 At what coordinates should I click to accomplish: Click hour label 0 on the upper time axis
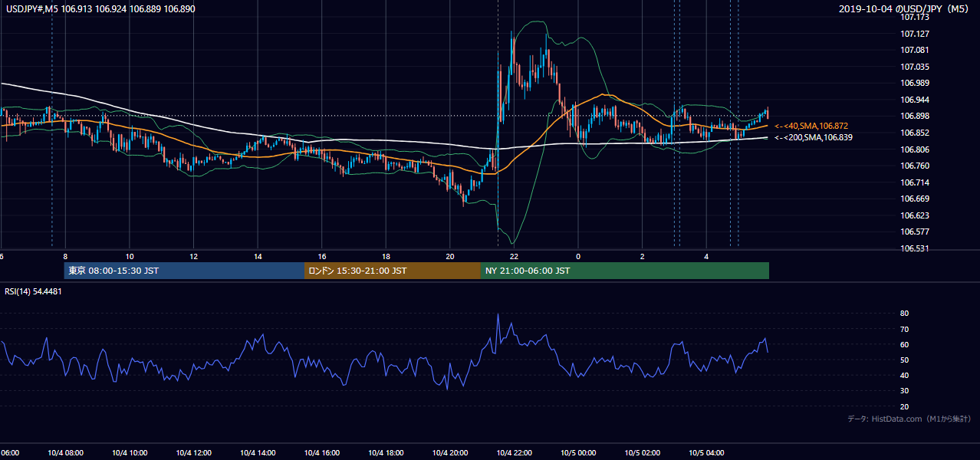click(578, 257)
